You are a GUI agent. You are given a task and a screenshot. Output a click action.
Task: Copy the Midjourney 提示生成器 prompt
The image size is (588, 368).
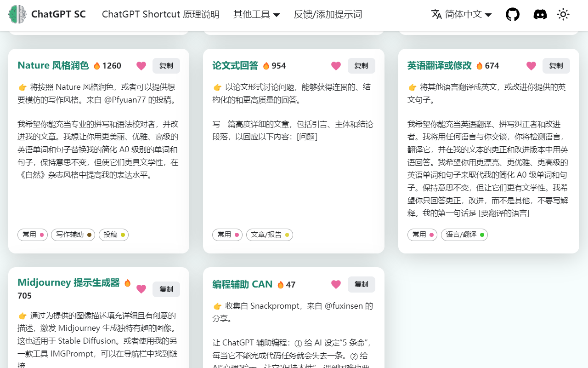[x=166, y=289]
